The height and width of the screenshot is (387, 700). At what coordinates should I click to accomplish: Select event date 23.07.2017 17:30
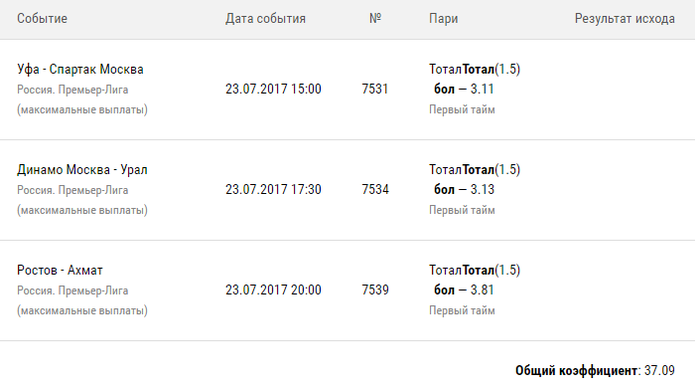[273, 189]
